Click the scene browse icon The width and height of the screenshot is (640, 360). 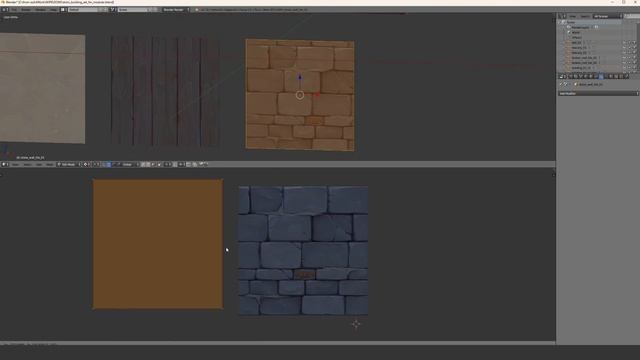point(113,9)
